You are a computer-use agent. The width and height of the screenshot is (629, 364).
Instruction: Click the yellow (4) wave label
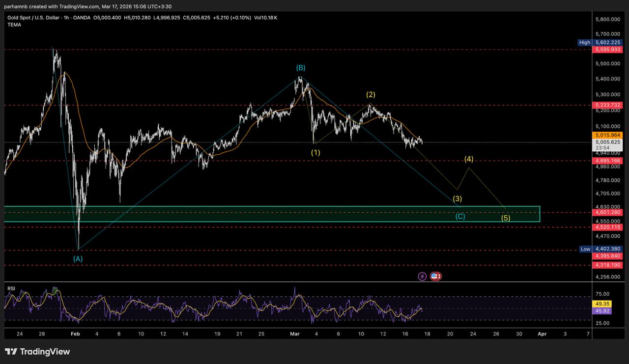coord(469,159)
